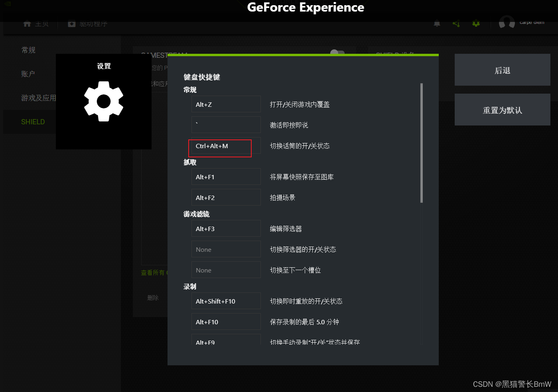Select 游戏及应用 in the sidebar
The height and width of the screenshot is (392, 558).
click(x=39, y=98)
